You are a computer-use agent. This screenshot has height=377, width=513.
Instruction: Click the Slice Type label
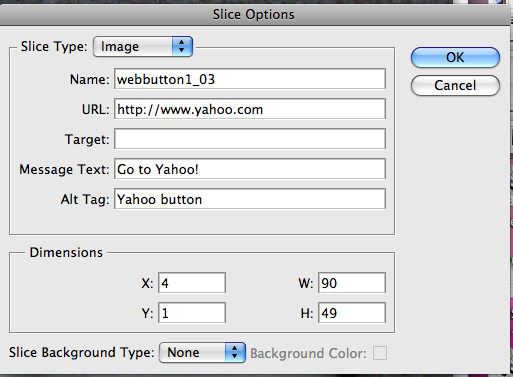(54, 46)
